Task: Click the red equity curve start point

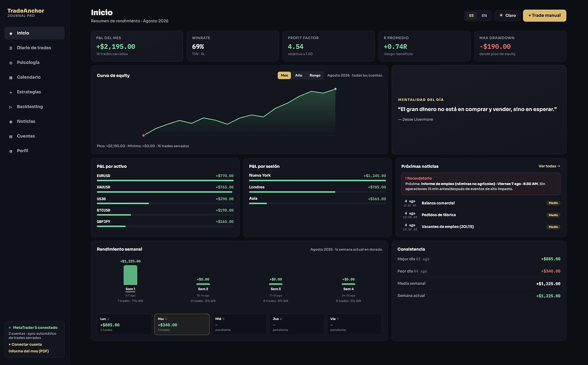Action: click(143, 135)
